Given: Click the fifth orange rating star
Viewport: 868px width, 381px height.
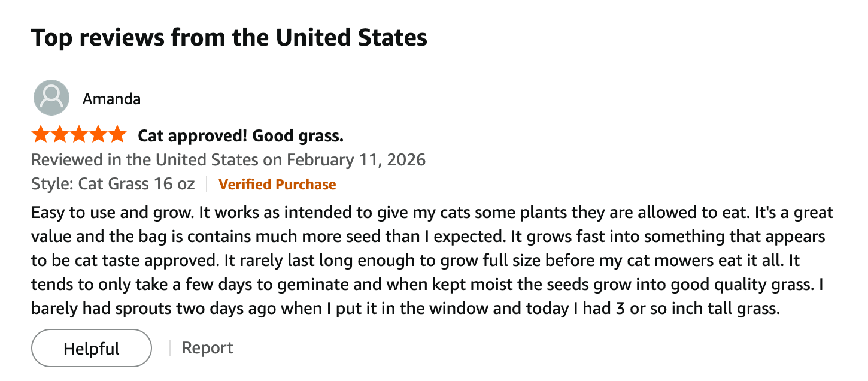Looking at the screenshot, I should 117,135.
